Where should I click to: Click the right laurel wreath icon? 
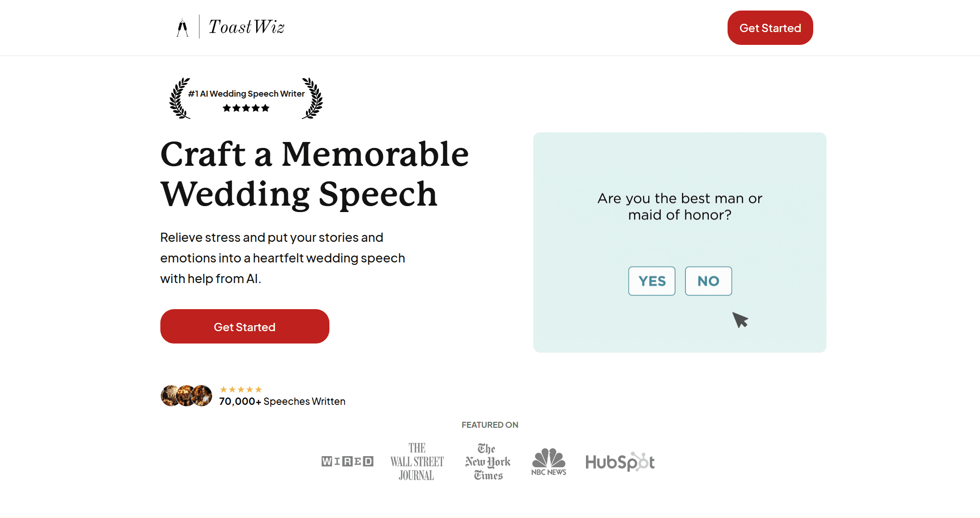point(313,98)
